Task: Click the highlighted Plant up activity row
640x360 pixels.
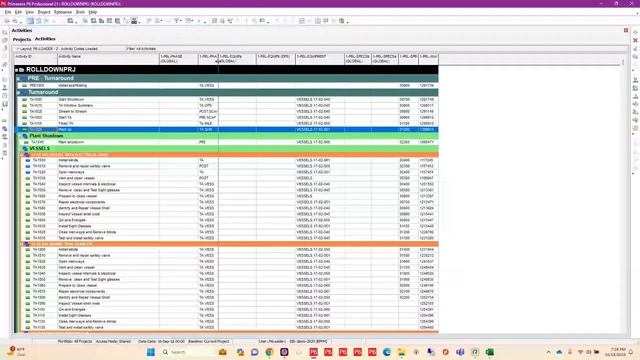Action: tap(227, 129)
